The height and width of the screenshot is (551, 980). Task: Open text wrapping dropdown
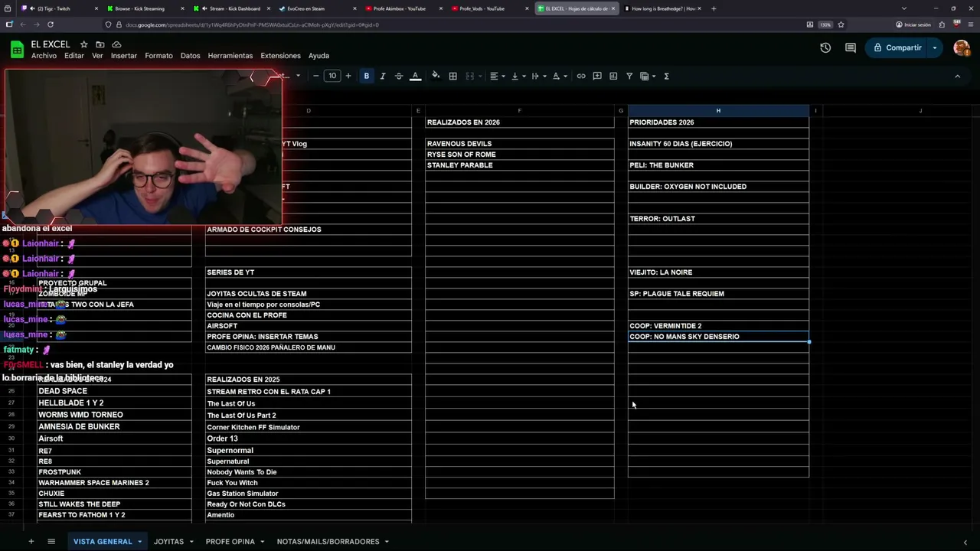(x=538, y=76)
